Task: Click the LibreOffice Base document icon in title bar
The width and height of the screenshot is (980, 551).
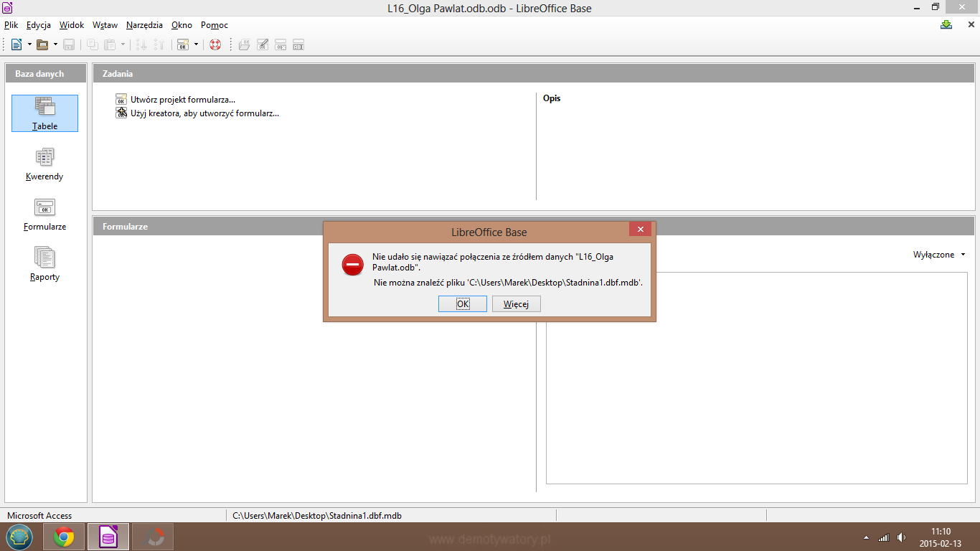Action: coord(7,8)
